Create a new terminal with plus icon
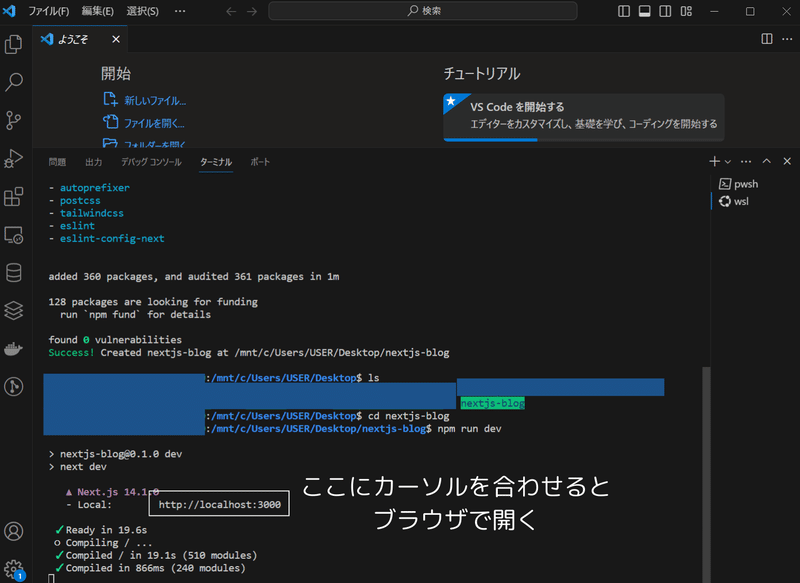The width and height of the screenshot is (800, 583). coord(714,161)
